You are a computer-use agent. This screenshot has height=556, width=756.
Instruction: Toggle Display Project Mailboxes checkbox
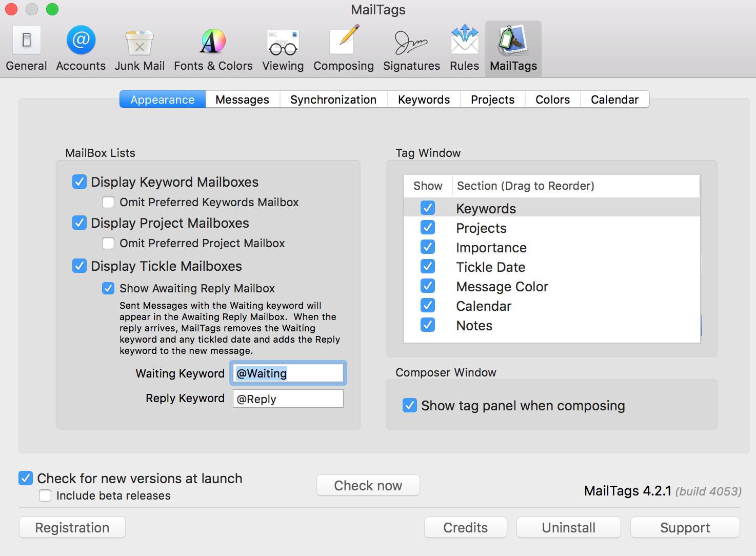click(79, 223)
